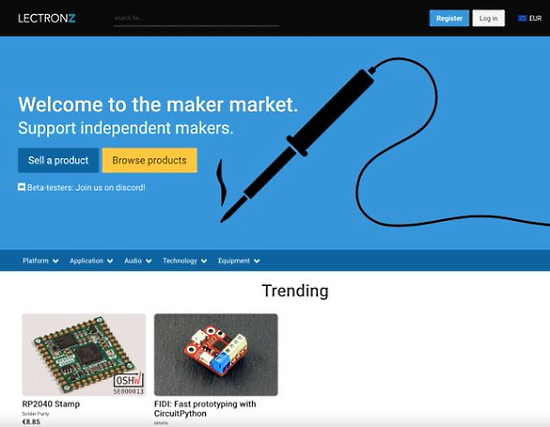Click the Discord icon beside Beta-testers
550x427 pixels.
click(22, 187)
